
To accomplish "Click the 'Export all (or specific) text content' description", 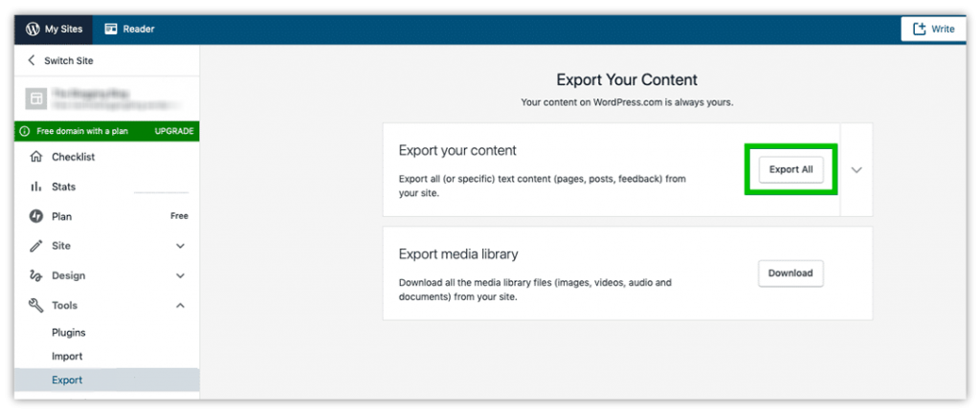I will coord(543,186).
